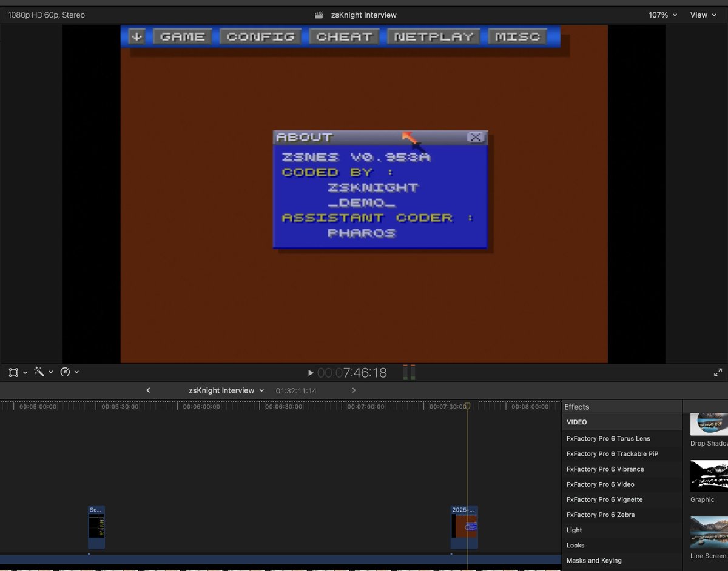Click the _DEMO_ coder name

[x=362, y=202]
